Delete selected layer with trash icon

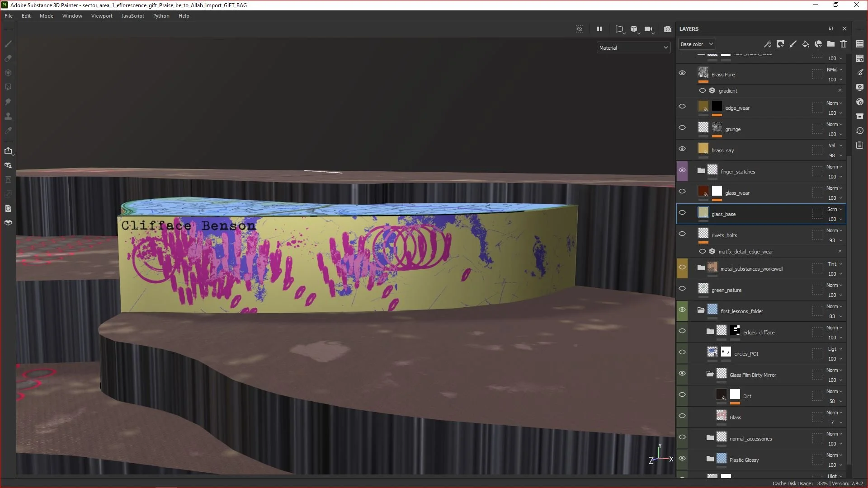[x=844, y=44]
